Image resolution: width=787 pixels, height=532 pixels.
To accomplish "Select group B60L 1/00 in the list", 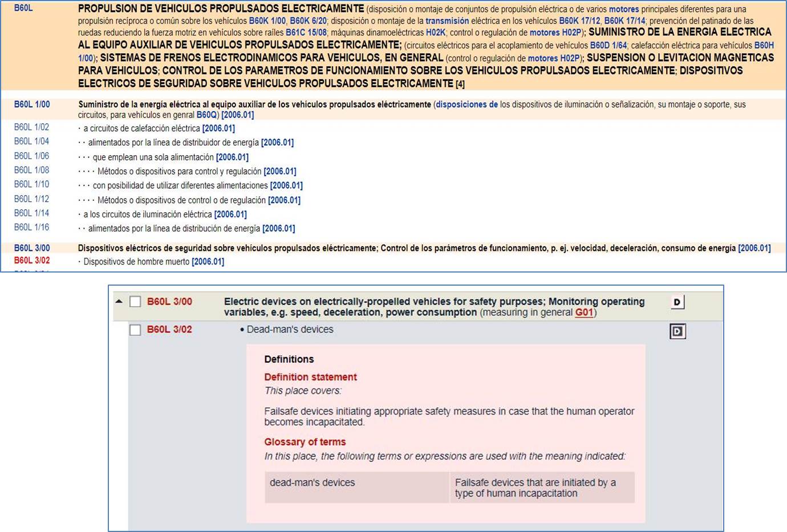I will 32,104.
